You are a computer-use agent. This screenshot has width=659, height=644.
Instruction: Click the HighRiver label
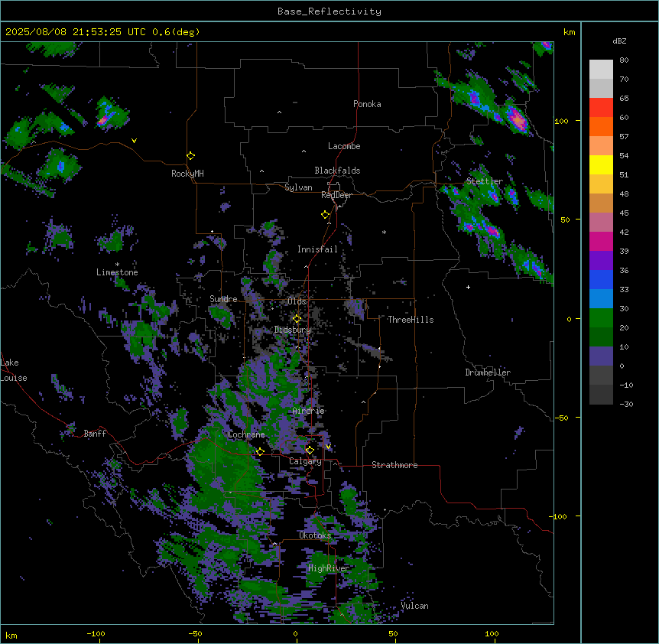click(329, 568)
